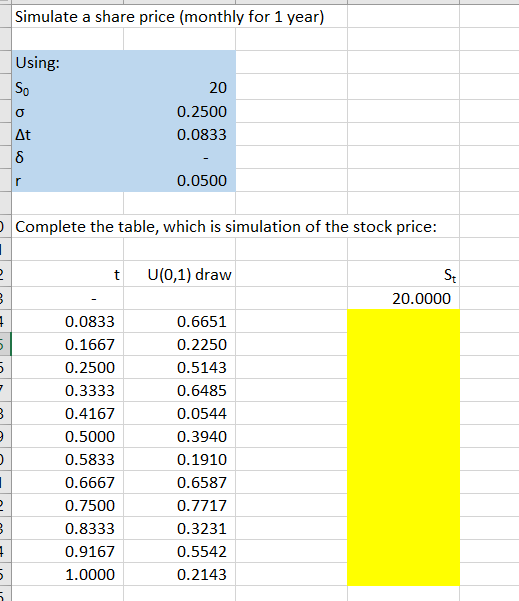Select the time cell 1.0000
The height and width of the screenshot is (601, 519).
coord(67,574)
